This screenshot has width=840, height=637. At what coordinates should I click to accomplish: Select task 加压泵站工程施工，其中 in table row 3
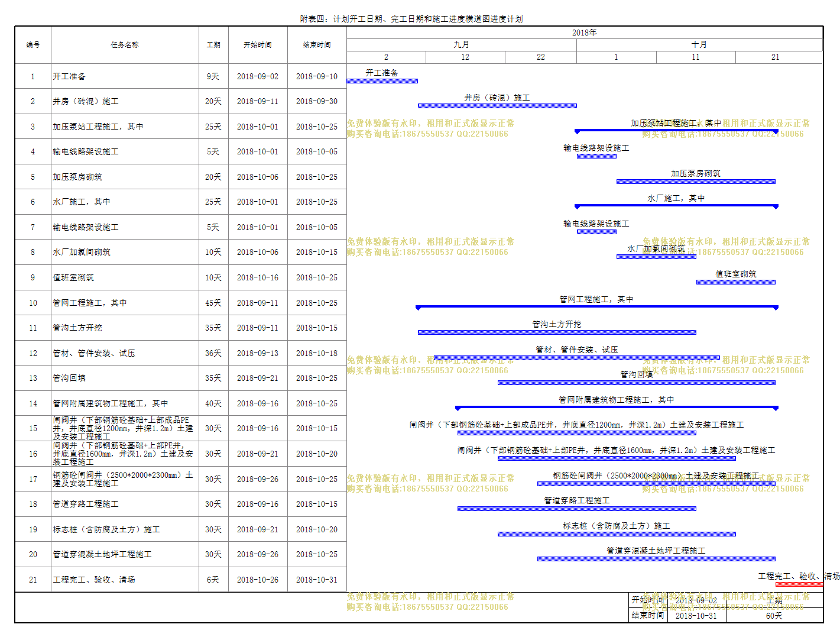pyautogui.click(x=98, y=127)
